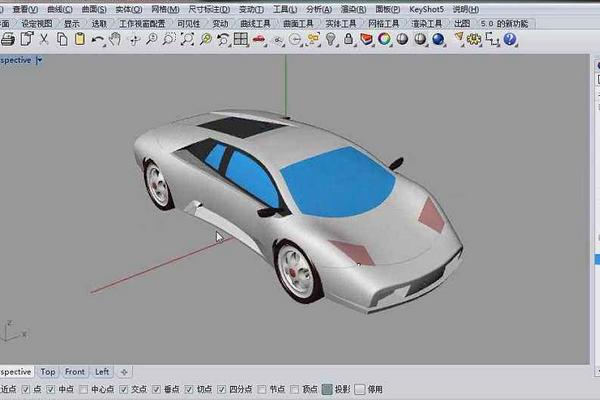Open the 实体(O) menu
Image resolution: width=600 pixels, height=400 pixels.
pos(129,9)
